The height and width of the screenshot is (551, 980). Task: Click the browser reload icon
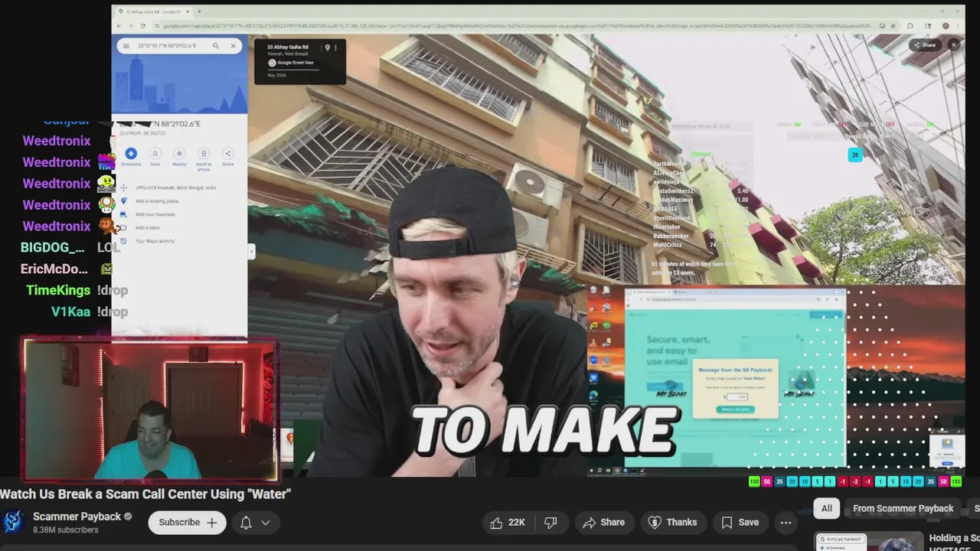click(142, 26)
